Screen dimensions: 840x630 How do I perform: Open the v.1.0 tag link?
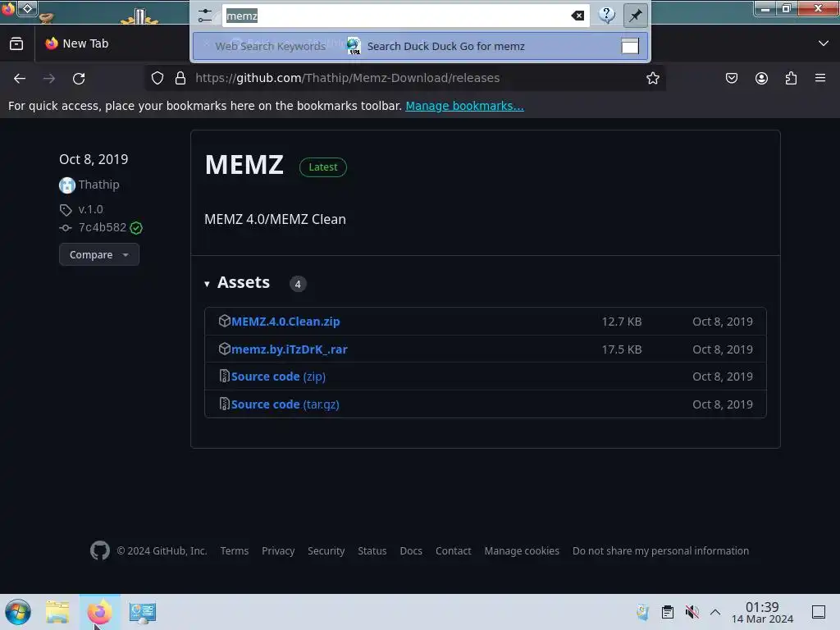pos(90,209)
